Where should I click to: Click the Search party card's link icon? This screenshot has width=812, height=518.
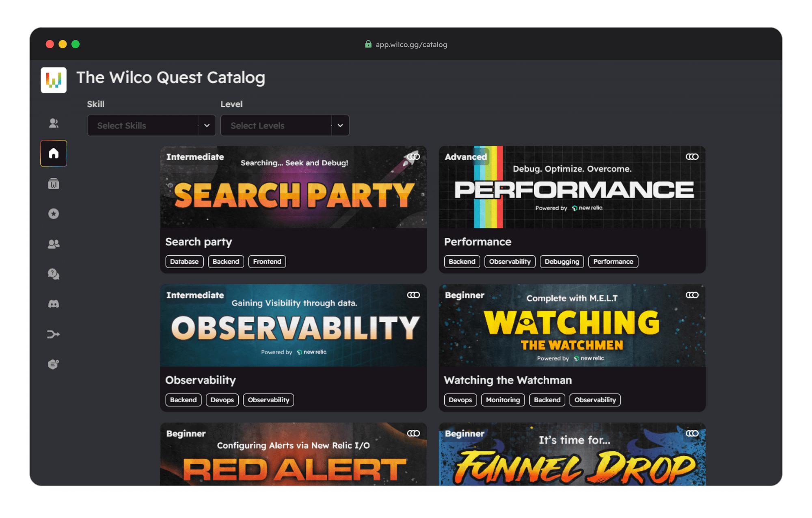click(x=413, y=157)
